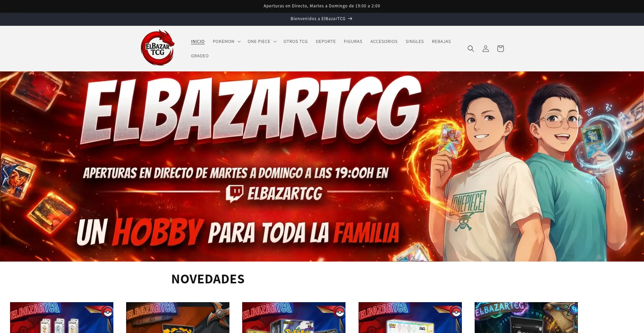Open the first product thumbnail under NOVEDADES
Screen dimensions: 644x333
62,318
